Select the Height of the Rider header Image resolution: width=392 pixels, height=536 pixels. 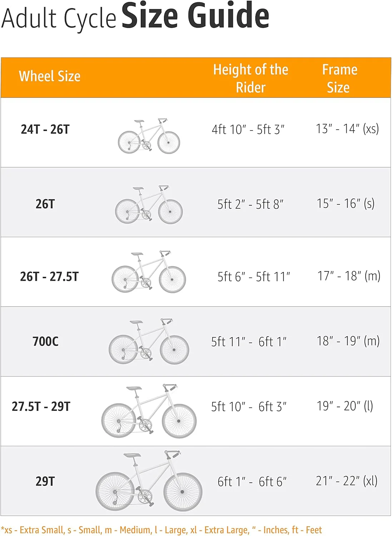point(250,78)
